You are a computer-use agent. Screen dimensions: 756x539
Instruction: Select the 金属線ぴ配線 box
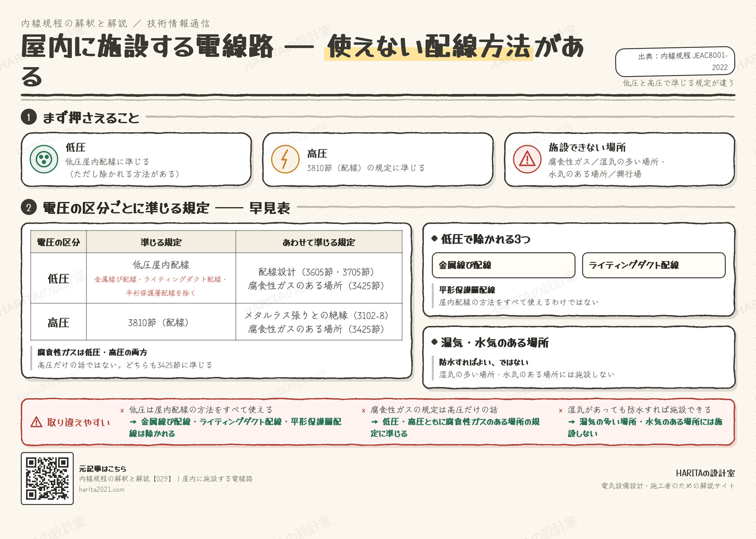tap(504, 265)
